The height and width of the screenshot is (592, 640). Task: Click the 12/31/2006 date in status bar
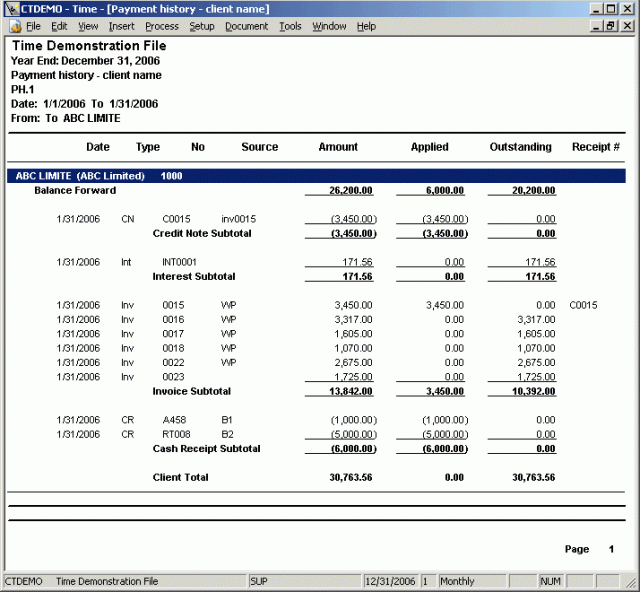pyautogui.click(x=390, y=581)
